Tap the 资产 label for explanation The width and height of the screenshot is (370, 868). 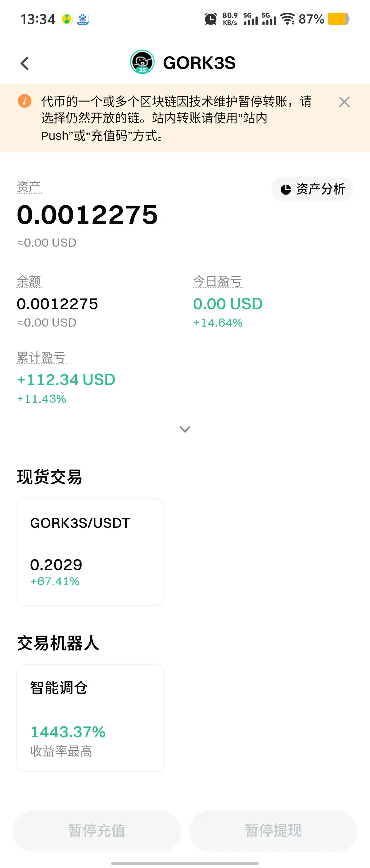[x=29, y=187]
